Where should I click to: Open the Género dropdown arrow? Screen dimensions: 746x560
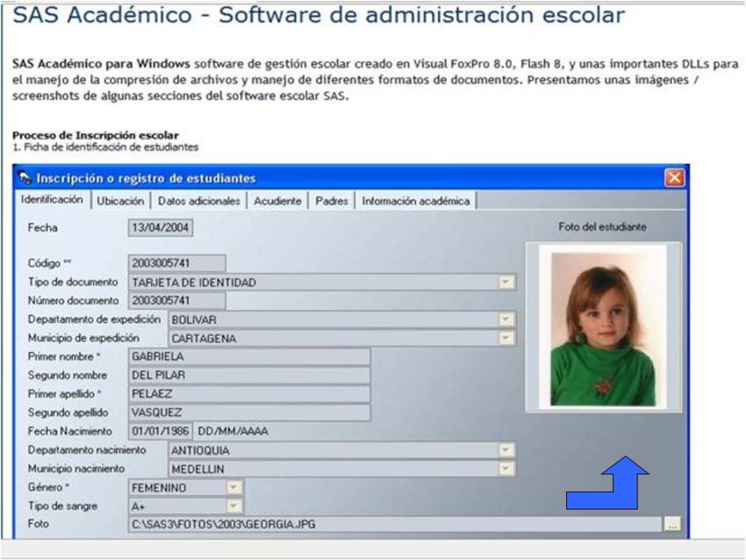coord(234,488)
